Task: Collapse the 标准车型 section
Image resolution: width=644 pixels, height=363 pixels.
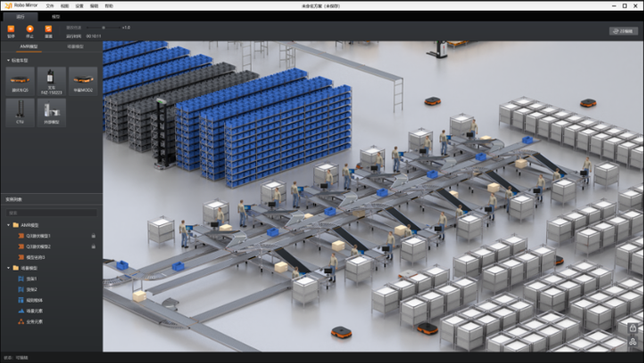Action: (8, 60)
